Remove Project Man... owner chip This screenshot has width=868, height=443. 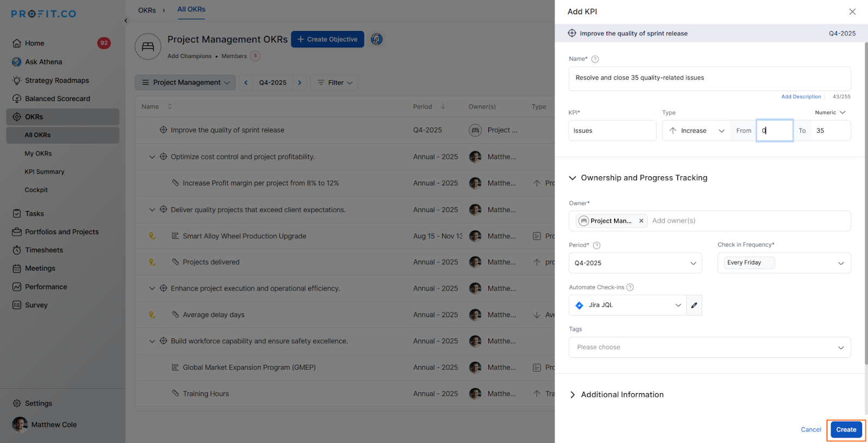tap(641, 221)
